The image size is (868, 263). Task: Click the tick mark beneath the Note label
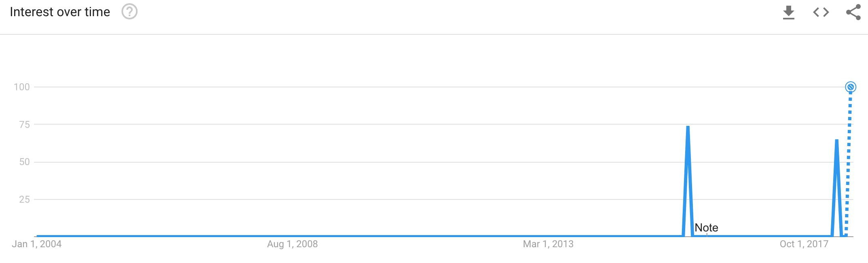(x=707, y=235)
